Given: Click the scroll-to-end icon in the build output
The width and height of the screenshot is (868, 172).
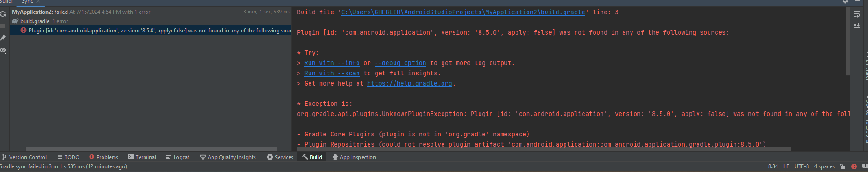Looking at the screenshot, I should click(x=857, y=26).
